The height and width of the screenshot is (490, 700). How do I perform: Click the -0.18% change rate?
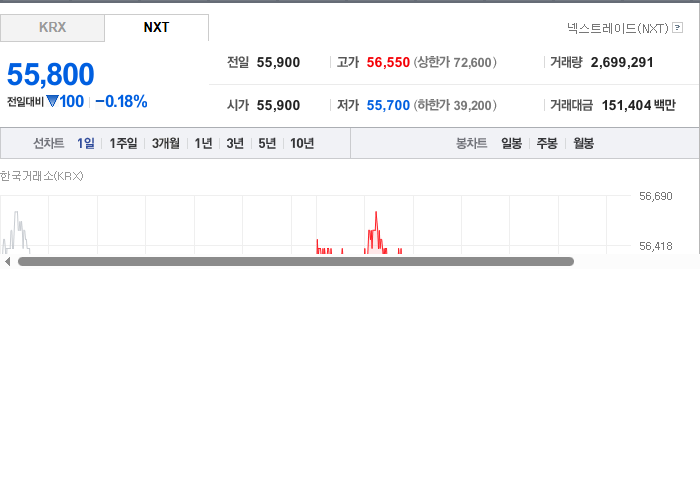[121, 102]
